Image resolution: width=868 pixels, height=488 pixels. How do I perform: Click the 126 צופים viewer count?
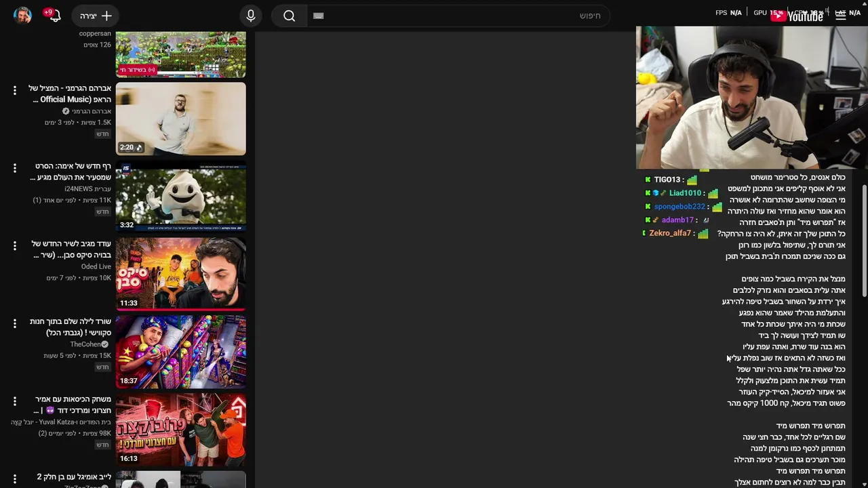click(x=97, y=45)
